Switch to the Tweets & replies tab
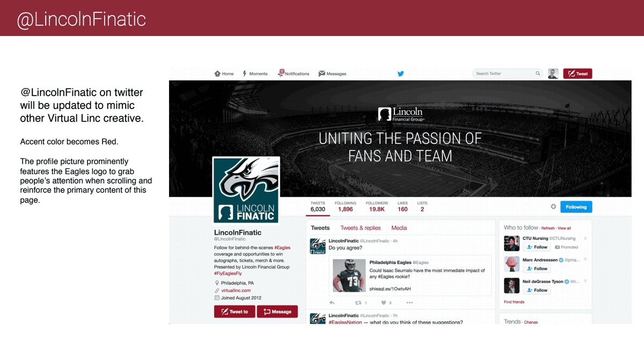Screen dimensions: 644x341 [361, 228]
